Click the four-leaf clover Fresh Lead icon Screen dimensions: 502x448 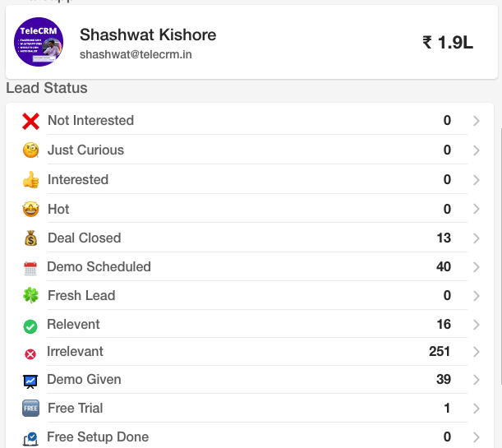(x=30, y=295)
